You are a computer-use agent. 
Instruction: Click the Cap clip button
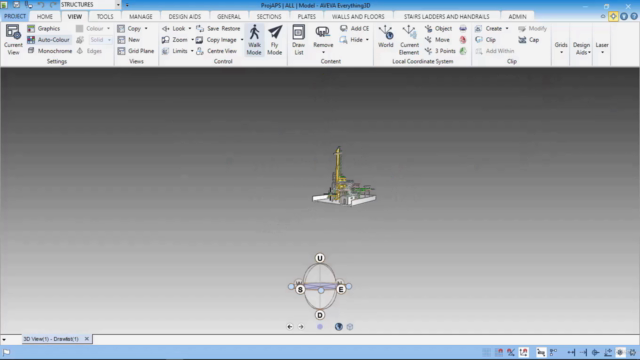pyautogui.click(x=529, y=40)
